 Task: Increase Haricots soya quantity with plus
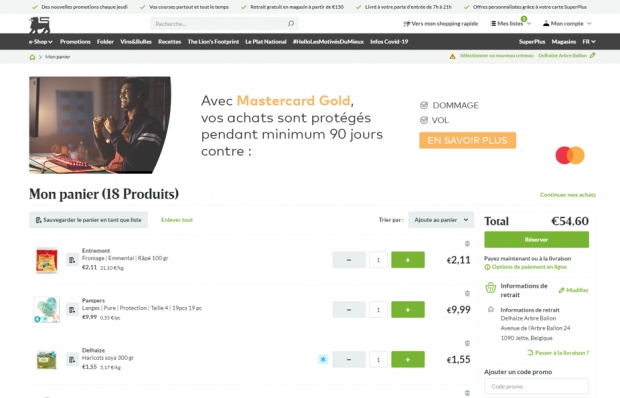[408, 359]
